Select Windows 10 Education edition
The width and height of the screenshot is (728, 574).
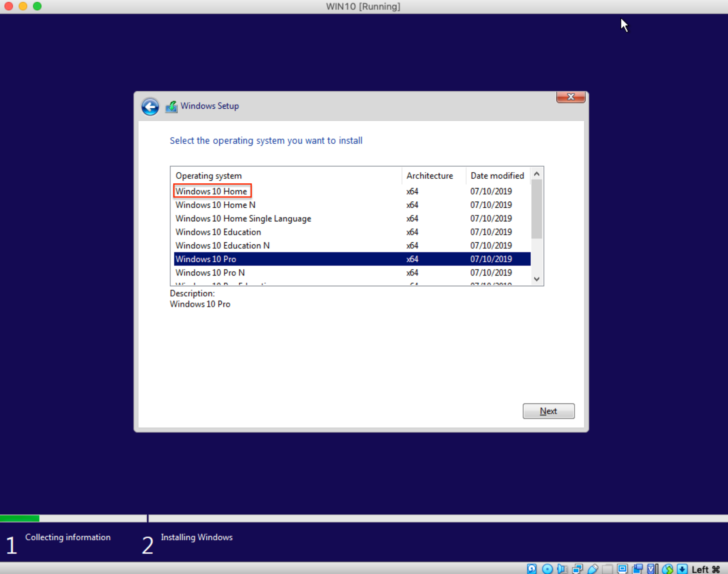tap(352, 232)
